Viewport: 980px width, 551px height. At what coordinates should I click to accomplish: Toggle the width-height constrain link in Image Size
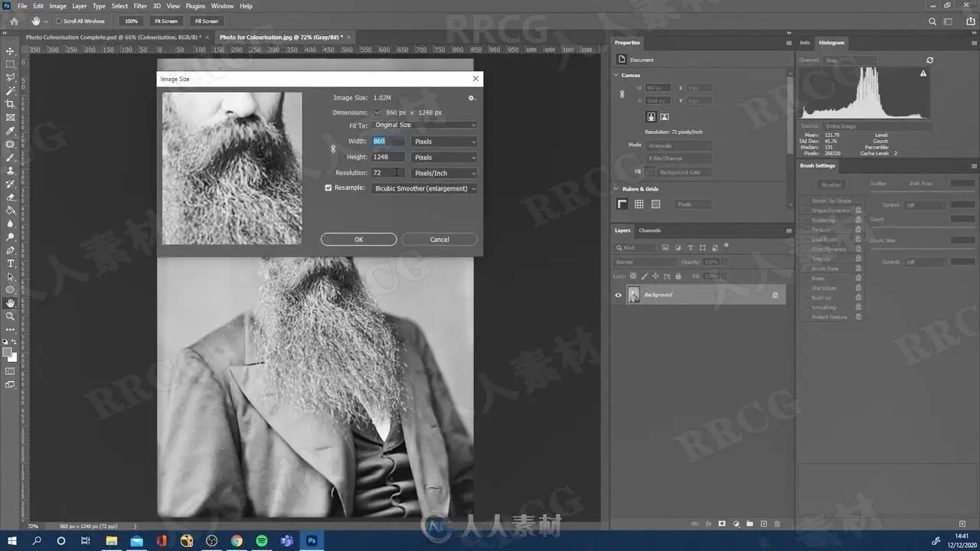coord(333,148)
